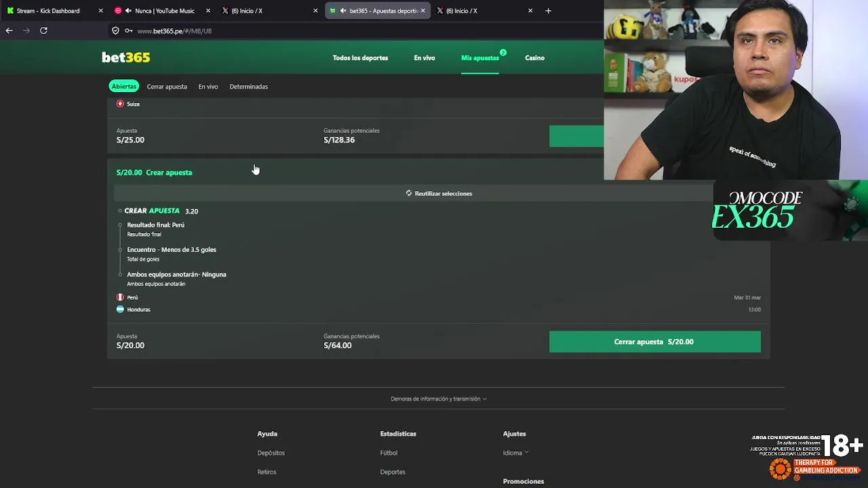The height and width of the screenshot is (488, 868).
Task: Click the partially hidden green cash-out button
Action: (x=576, y=136)
